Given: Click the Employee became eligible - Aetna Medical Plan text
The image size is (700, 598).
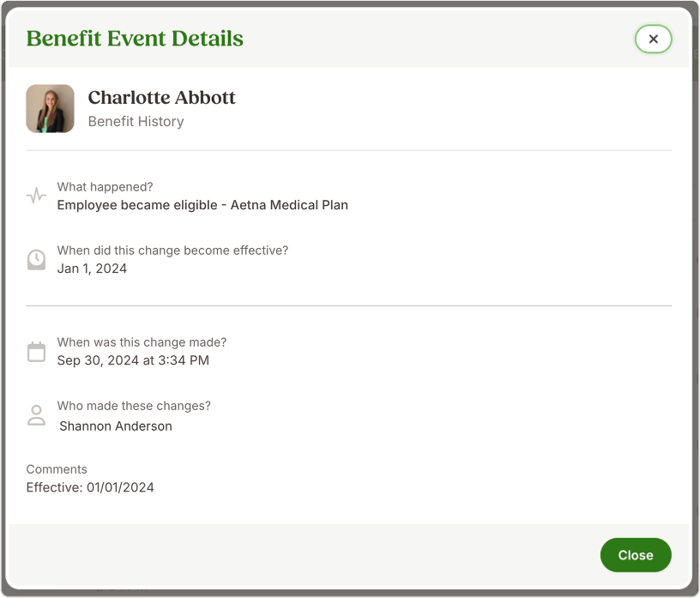Looking at the screenshot, I should pyautogui.click(x=202, y=205).
